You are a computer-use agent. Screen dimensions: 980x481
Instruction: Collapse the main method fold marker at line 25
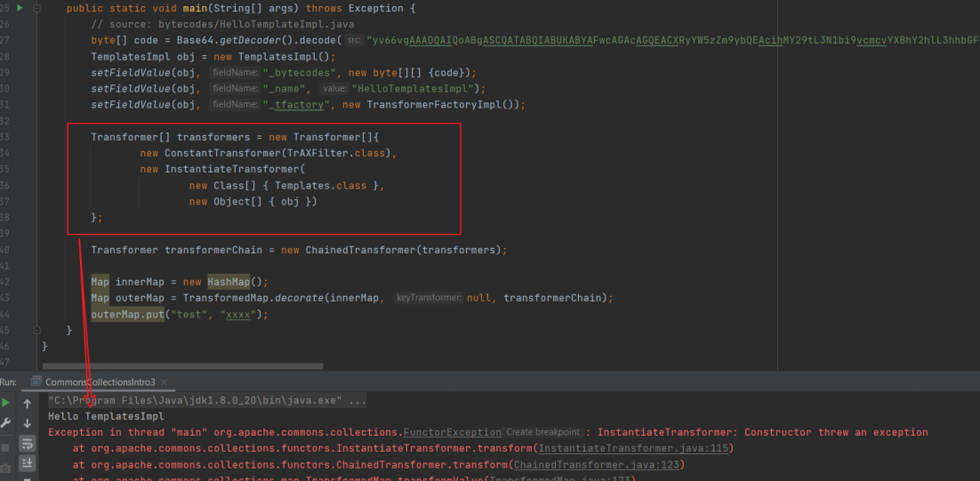(x=36, y=9)
